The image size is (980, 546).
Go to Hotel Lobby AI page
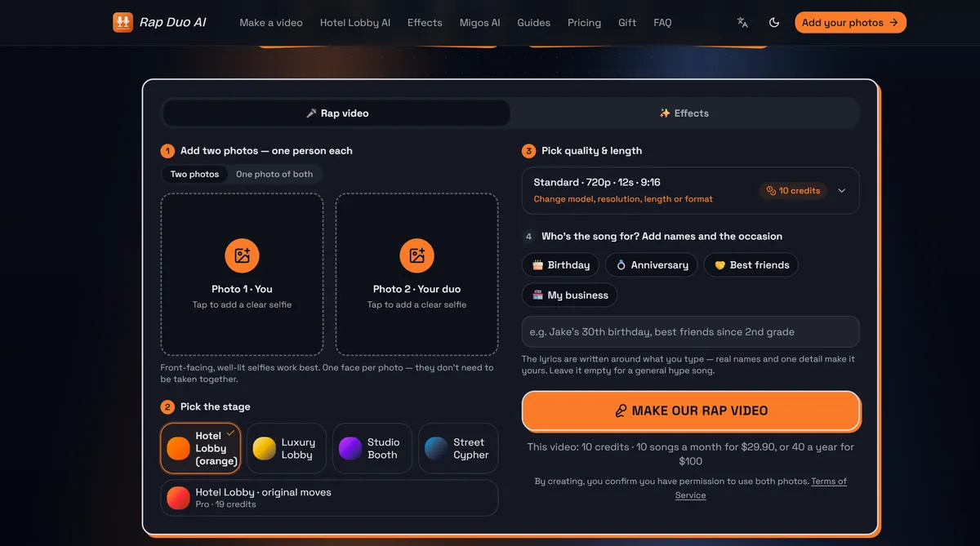click(x=355, y=23)
